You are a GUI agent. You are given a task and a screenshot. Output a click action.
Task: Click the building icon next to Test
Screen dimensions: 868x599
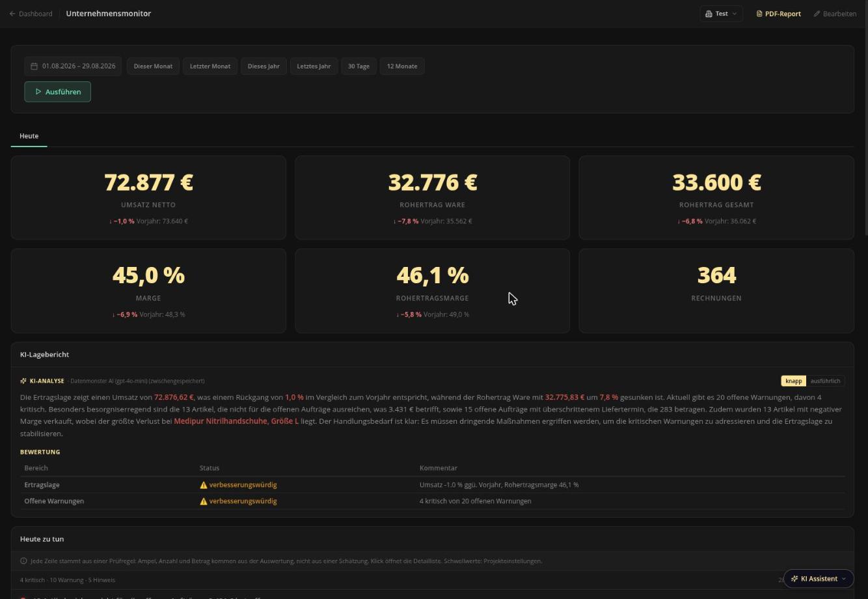click(x=709, y=14)
